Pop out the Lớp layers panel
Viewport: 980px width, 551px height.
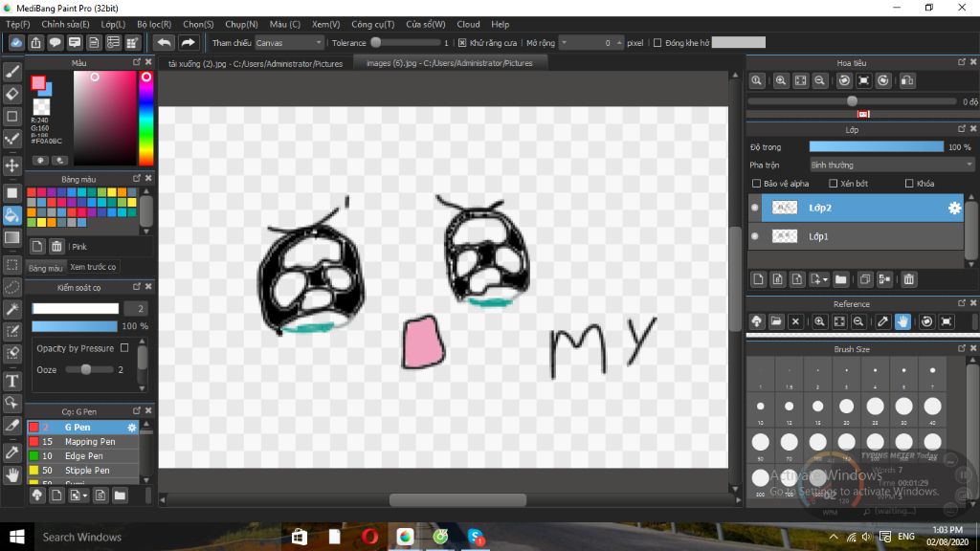962,129
